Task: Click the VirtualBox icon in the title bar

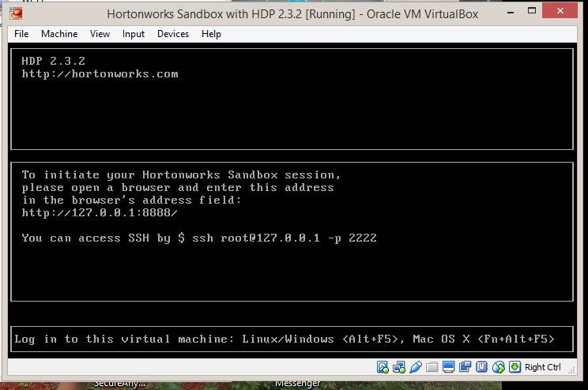Action: [16, 14]
